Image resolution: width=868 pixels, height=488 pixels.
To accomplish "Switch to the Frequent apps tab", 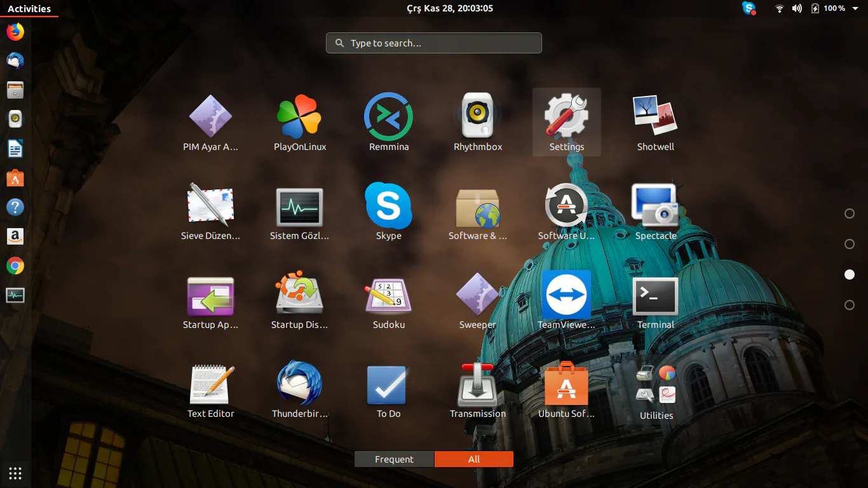I will [x=394, y=459].
